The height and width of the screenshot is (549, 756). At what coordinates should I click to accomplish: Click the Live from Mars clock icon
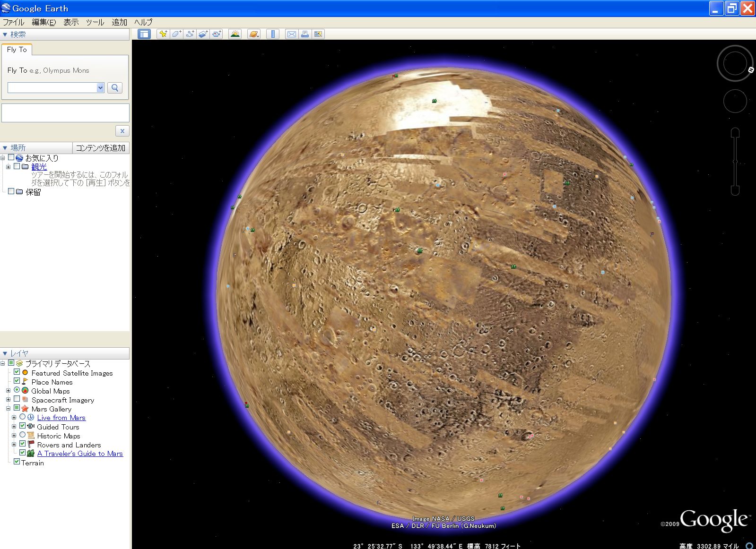point(31,418)
